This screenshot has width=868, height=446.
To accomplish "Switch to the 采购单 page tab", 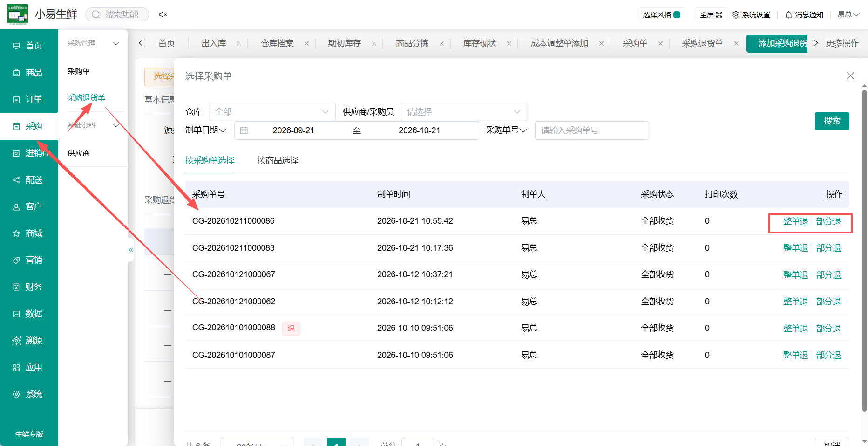I will tap(635, 43).
